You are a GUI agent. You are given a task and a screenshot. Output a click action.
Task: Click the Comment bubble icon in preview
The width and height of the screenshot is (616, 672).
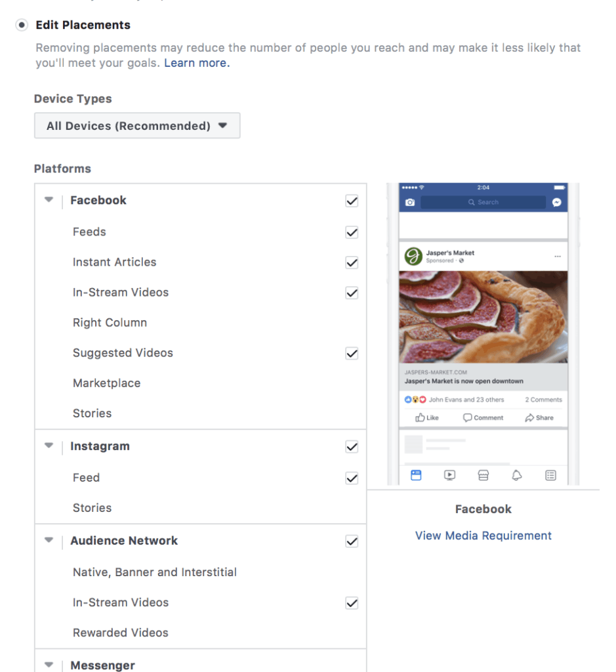click(x=467, y=417)
